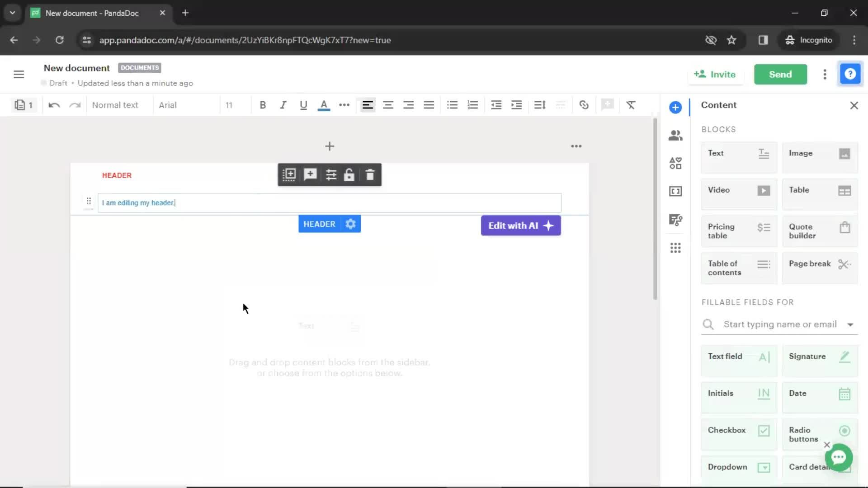Viewport: 868px width, 488px height.
Task: Click the Edit with AI button
Action: 520,225
